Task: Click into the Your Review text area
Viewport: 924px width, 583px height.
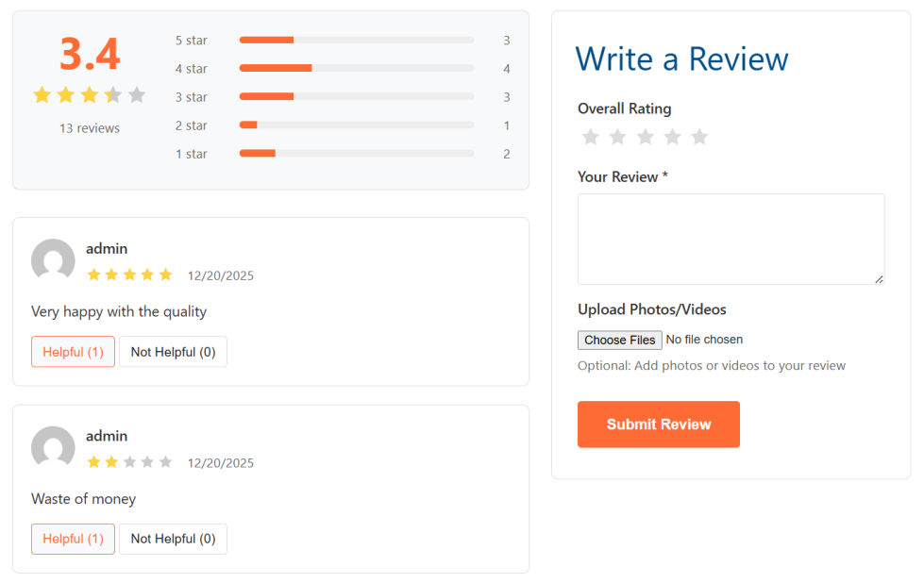Action: 731,239
